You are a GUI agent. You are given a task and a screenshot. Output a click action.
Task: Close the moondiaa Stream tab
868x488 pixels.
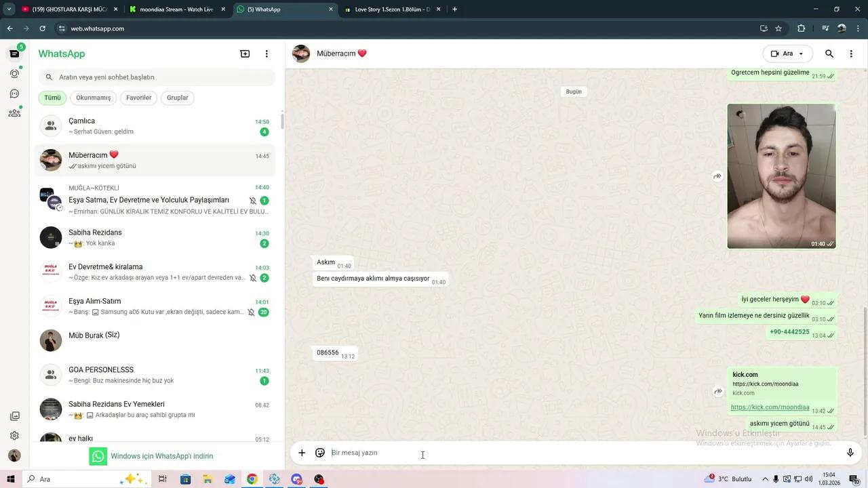point(223,9)
